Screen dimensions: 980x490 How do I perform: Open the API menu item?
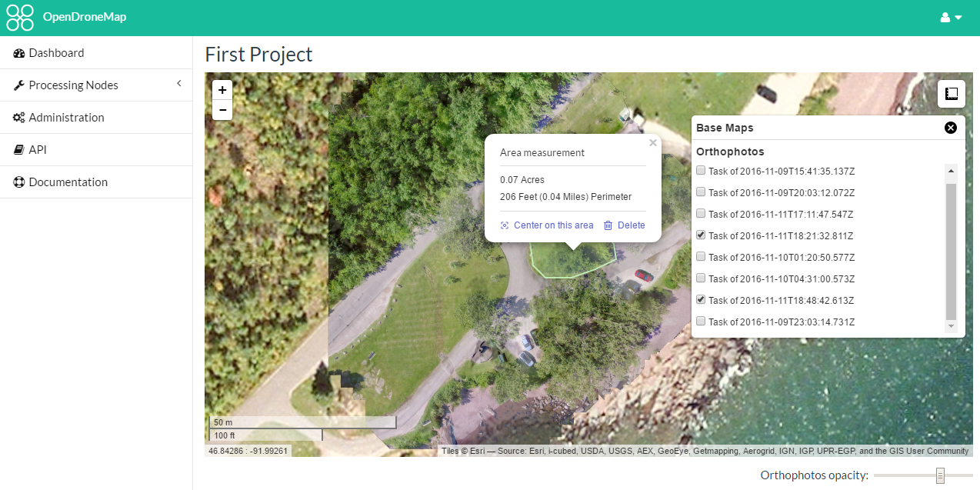(x=38, y=150)
